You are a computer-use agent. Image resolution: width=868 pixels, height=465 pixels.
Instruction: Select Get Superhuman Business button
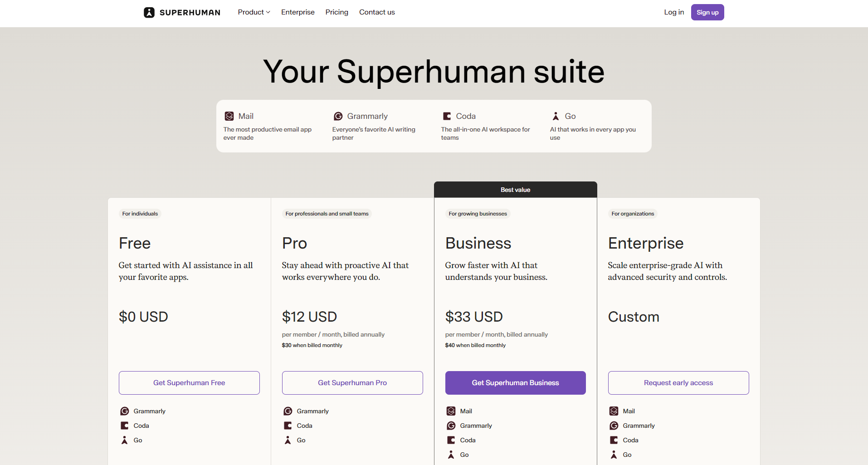(515, 383)
